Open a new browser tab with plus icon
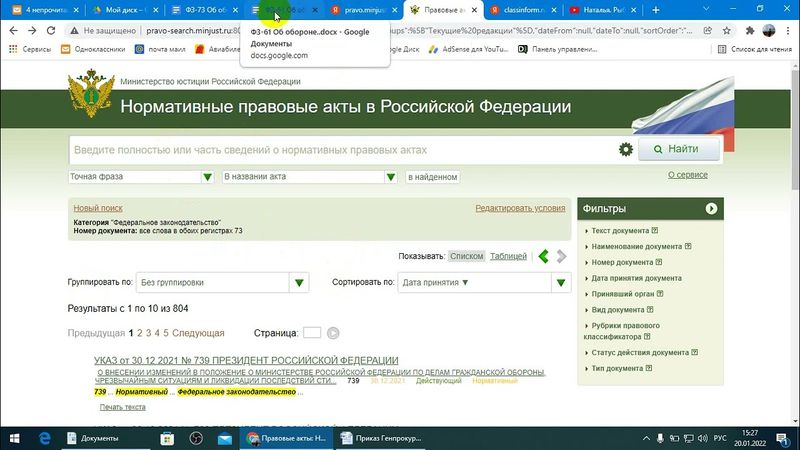 coord(656,10)
